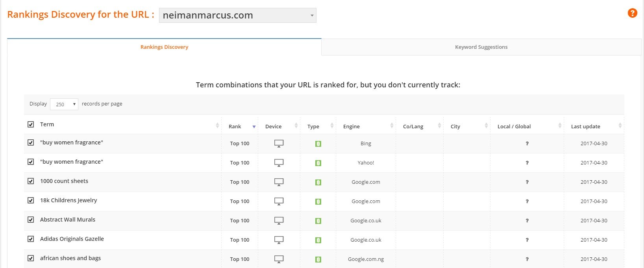Click Google.co.uk in Adidas Originals Gazelle row
The height and width of the screenshot is (268, 644).
(x=366, y=240)
